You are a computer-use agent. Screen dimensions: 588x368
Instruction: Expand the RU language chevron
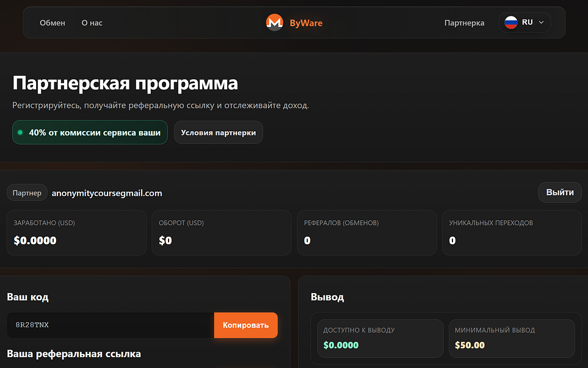[541, 23]
